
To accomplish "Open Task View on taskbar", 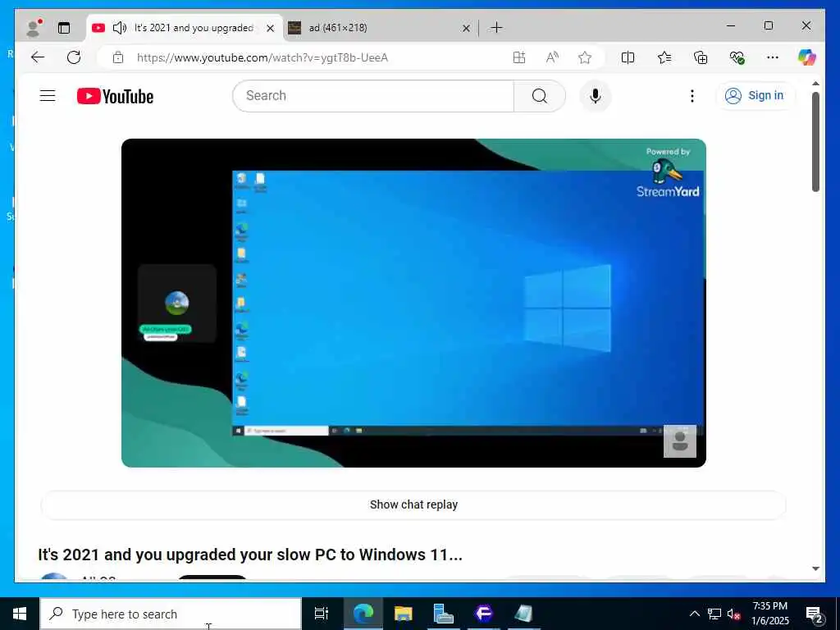I will tap(322, 614).
